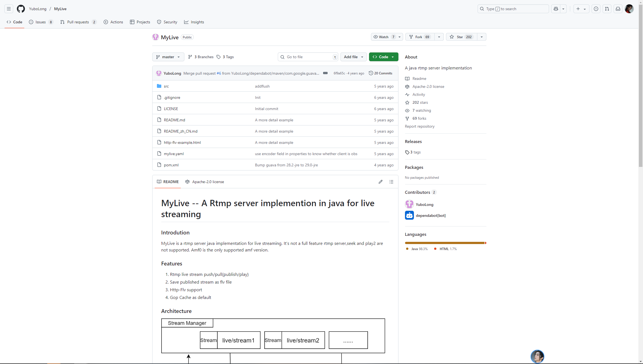
Task: Open the hamburger navigation menu
Action: point(9,9)
